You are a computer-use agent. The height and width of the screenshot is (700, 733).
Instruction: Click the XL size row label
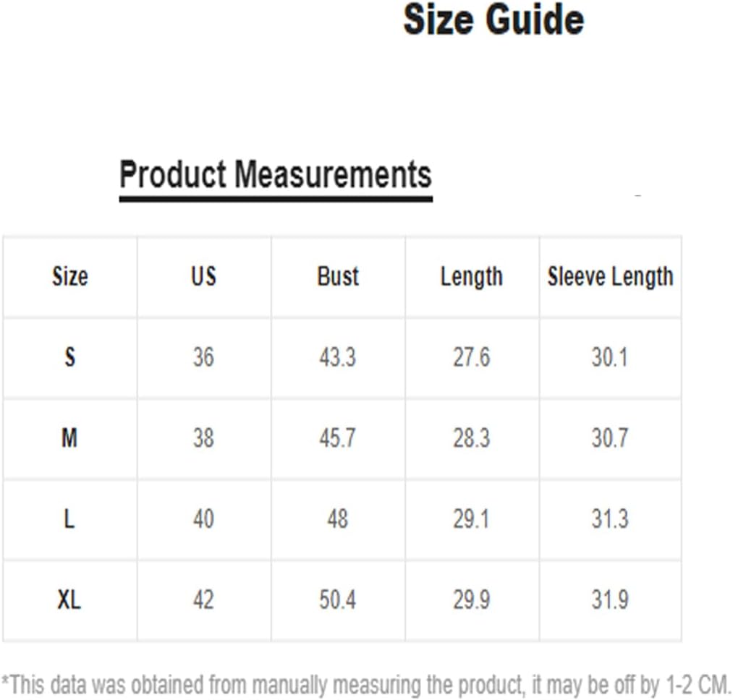coord(69,600)
